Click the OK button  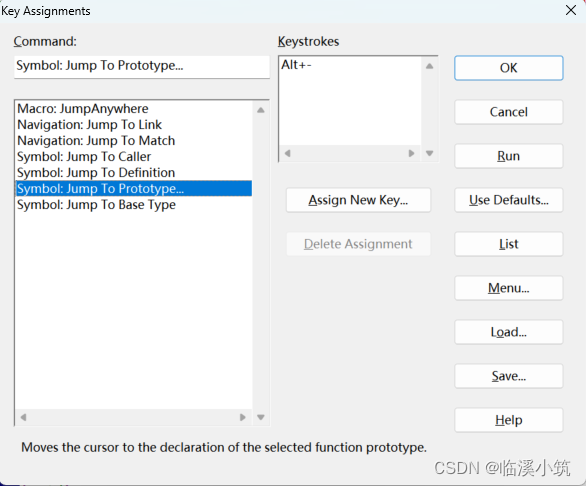click(508, 68)
